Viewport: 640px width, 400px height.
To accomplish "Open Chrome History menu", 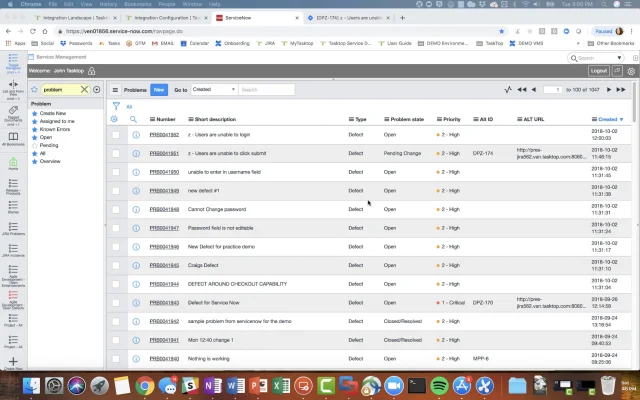I will click(x=108, y=4).
